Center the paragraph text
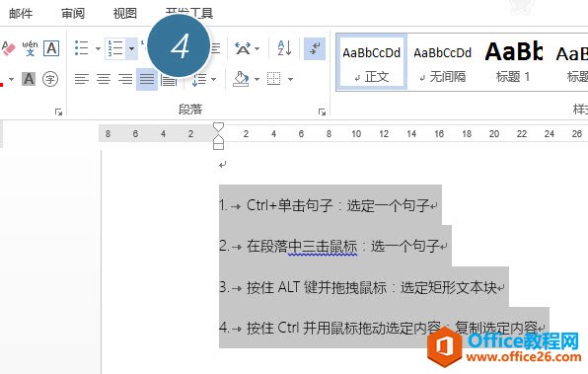 [x=104, y=79]
